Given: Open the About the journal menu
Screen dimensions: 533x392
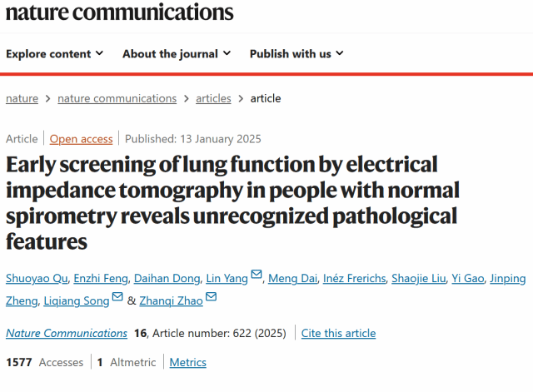Looking at the screenshot, I should click(x=176, y=54).
